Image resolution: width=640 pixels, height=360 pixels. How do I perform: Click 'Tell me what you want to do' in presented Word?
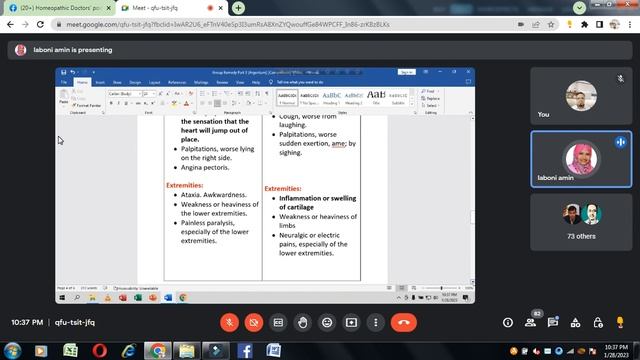[300, 82]
